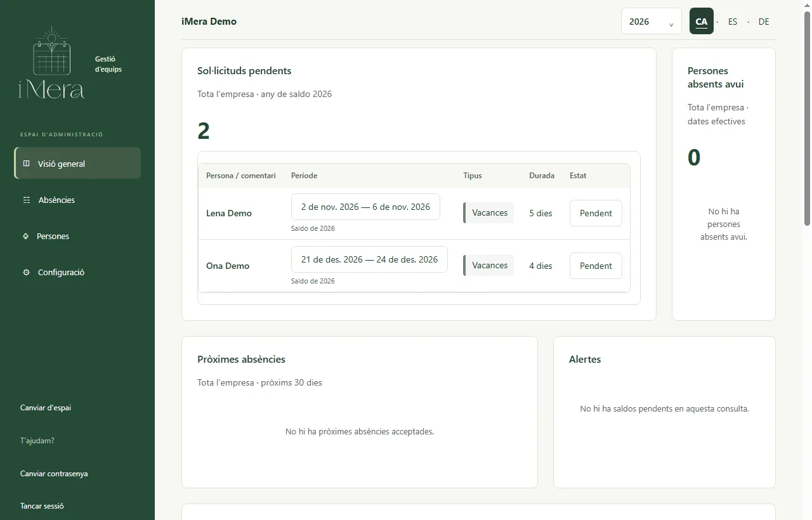
Task: Click Pendent status for Lena Demo
Action: point(596,213)
